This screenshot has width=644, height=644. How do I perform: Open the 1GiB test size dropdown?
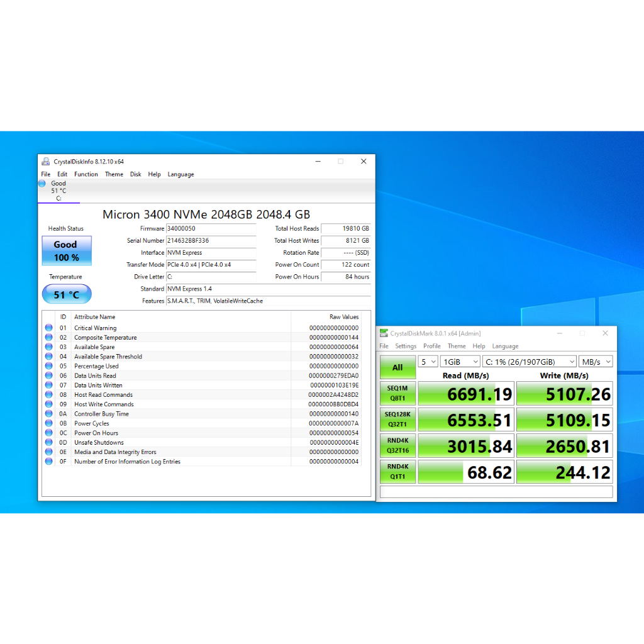pos(460,362)
